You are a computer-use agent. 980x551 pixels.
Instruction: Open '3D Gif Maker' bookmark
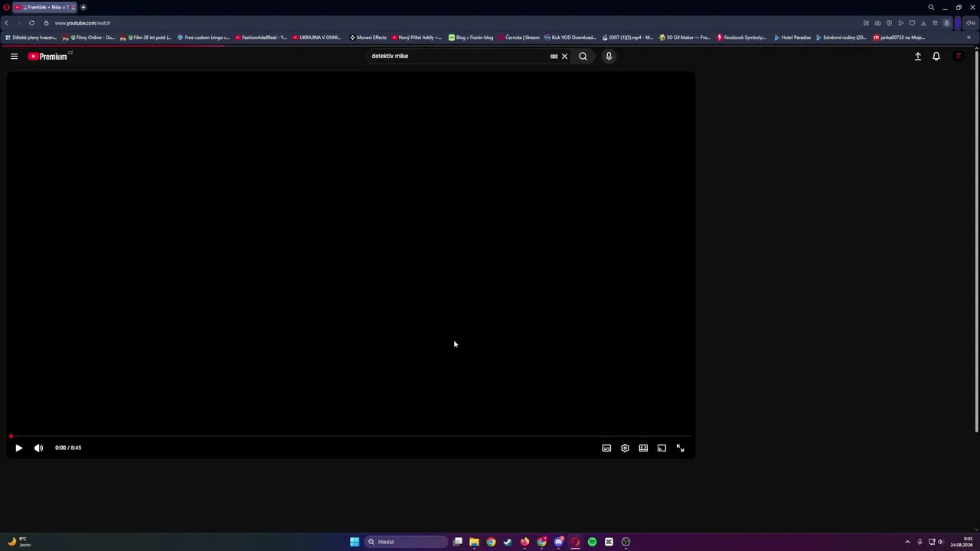(x=684, y=37)
